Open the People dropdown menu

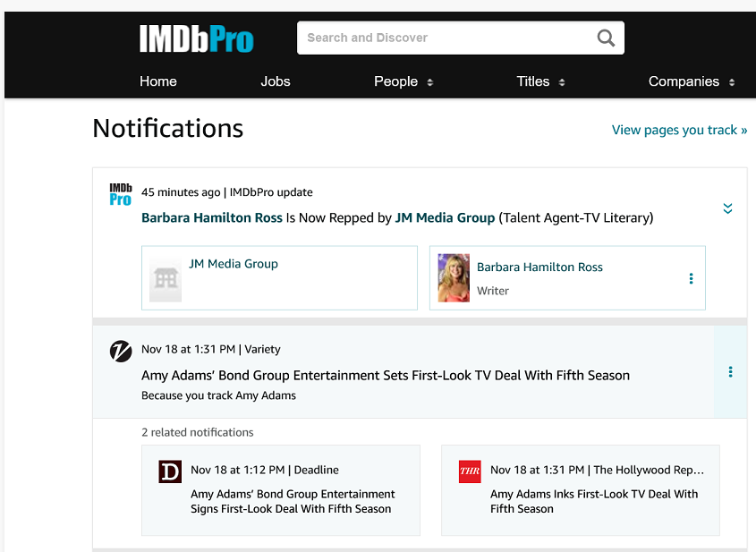coord(403,81)
